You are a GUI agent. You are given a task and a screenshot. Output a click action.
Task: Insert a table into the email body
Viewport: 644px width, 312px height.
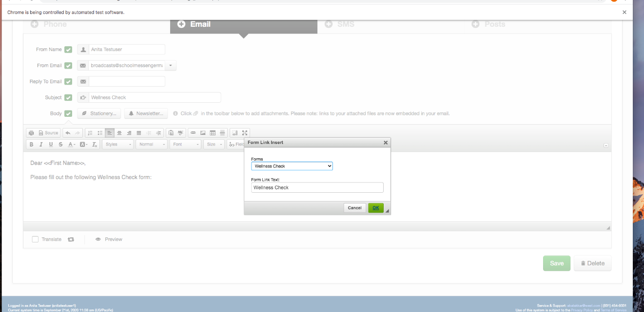pyautogui.click(x=213, y=133)
